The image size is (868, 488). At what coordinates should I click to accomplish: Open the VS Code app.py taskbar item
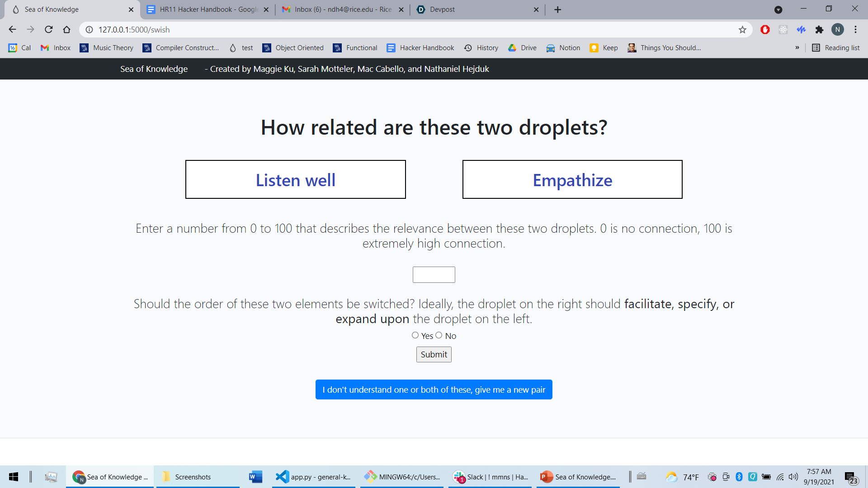pos(314,477)
